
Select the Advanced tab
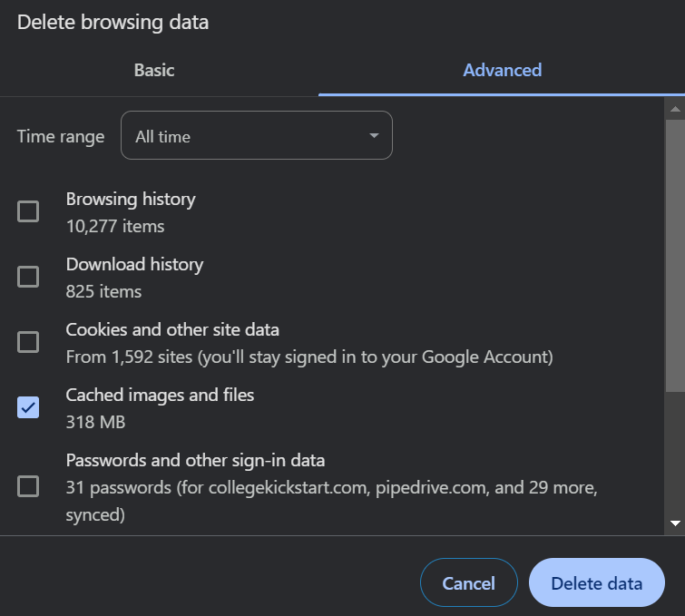pos(502,71)
